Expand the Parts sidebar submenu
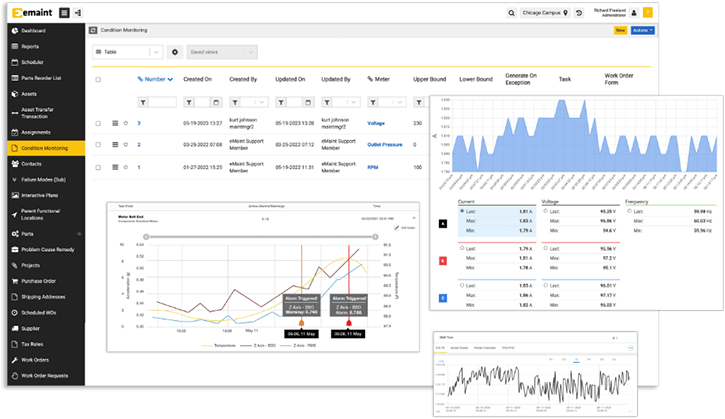The image size is (725, 419). pyautogui.click(x=79, y=234)
